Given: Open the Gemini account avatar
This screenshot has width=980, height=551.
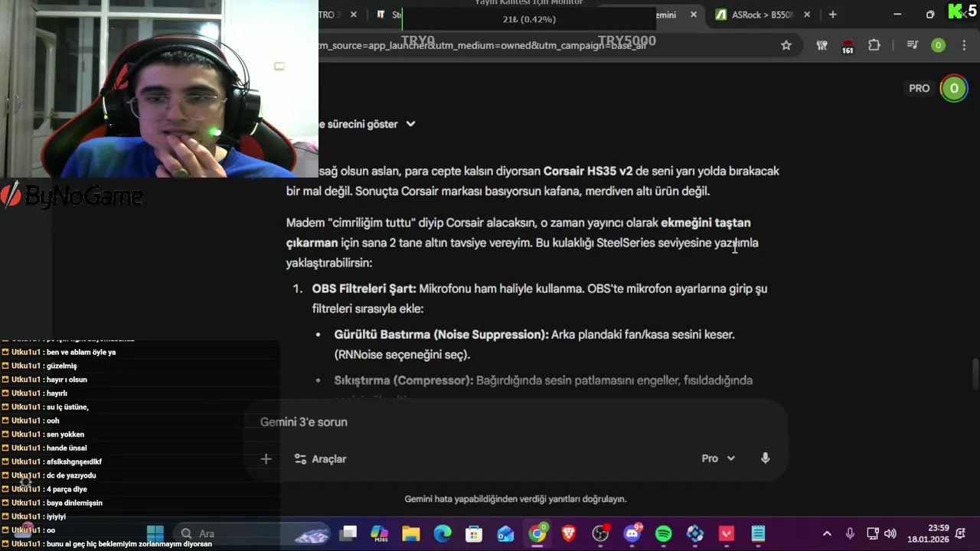Looking at the screenshot, I should 954,88.
